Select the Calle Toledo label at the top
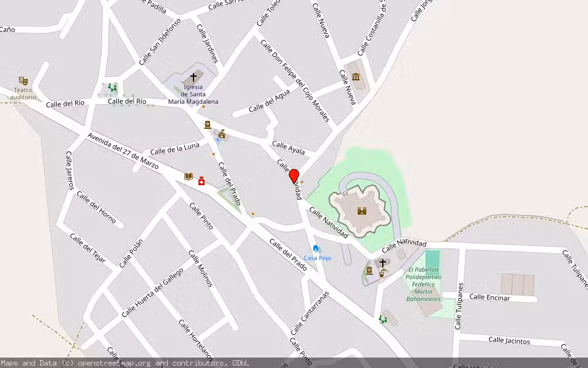 point(268,13)
